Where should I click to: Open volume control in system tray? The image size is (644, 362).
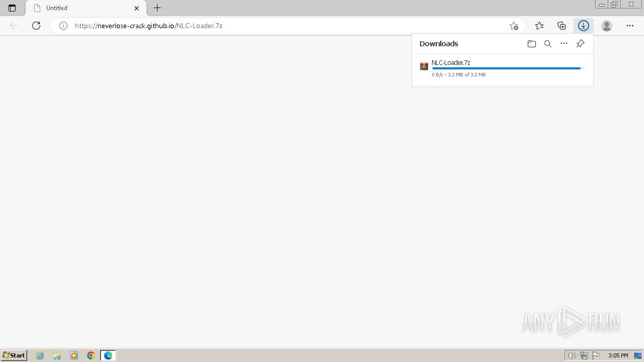[x=572, y=355]
